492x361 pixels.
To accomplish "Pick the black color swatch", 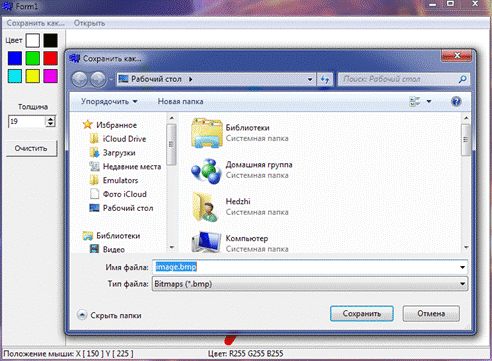I will 50,40.
